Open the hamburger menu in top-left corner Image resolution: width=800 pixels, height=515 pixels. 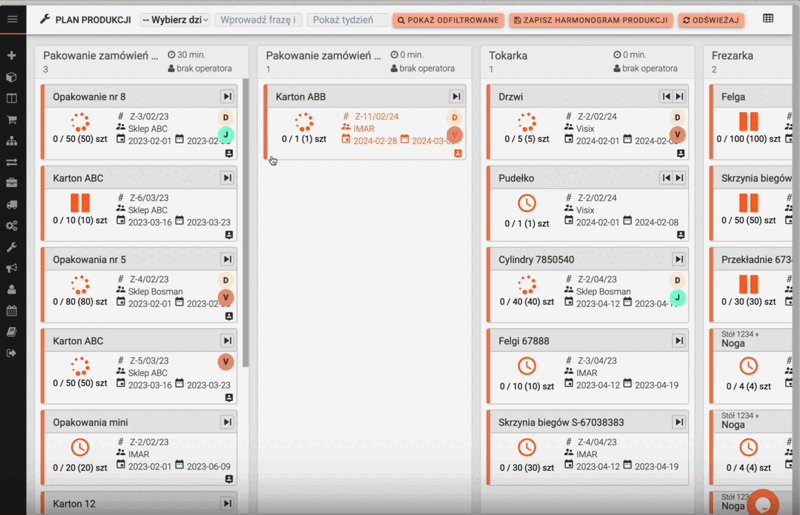pyautogui.click(x=12, y=19)
